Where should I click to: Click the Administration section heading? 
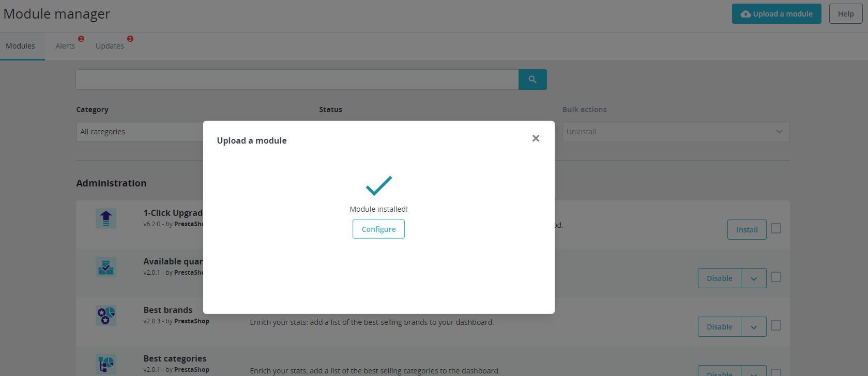tap(111, 183)
